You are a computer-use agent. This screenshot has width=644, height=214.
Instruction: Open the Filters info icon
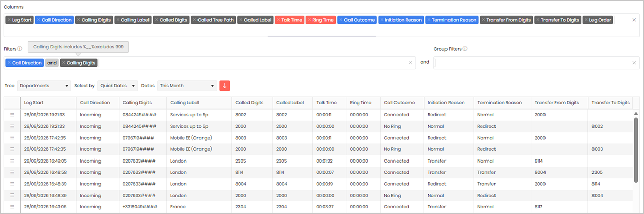[20, 49]
